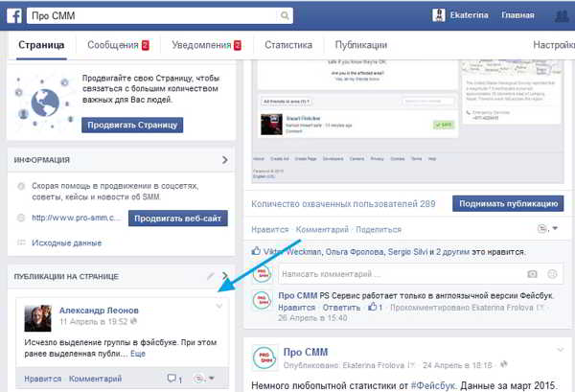
Task: Click the Про СММ logo on the 24 Апреля post
Action: pos(264,357)
